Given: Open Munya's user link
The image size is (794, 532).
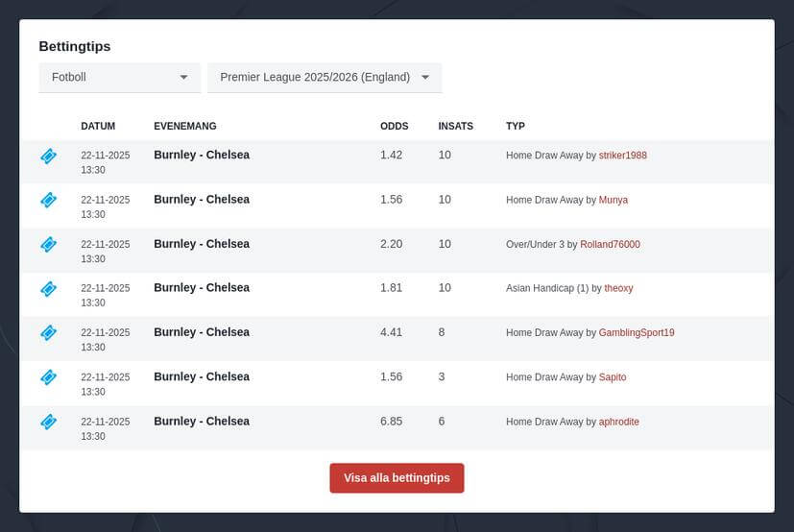Looking at the screenshot, I should click(x=613, y=200).
